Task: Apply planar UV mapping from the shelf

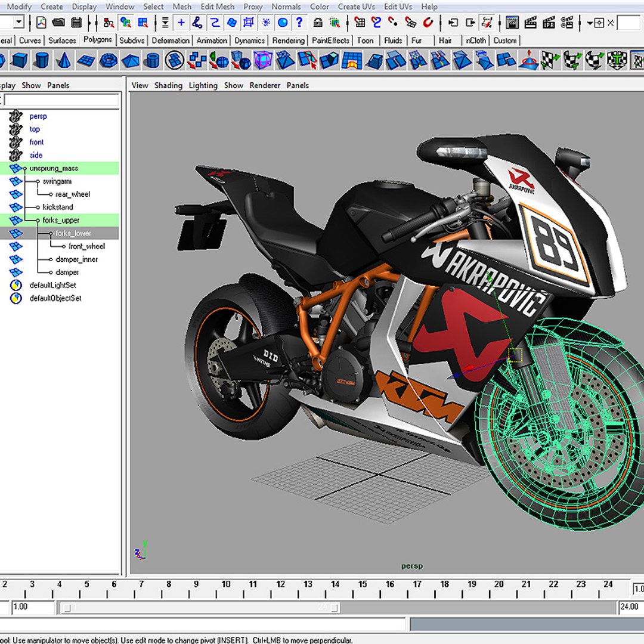Action: point(550,60)
